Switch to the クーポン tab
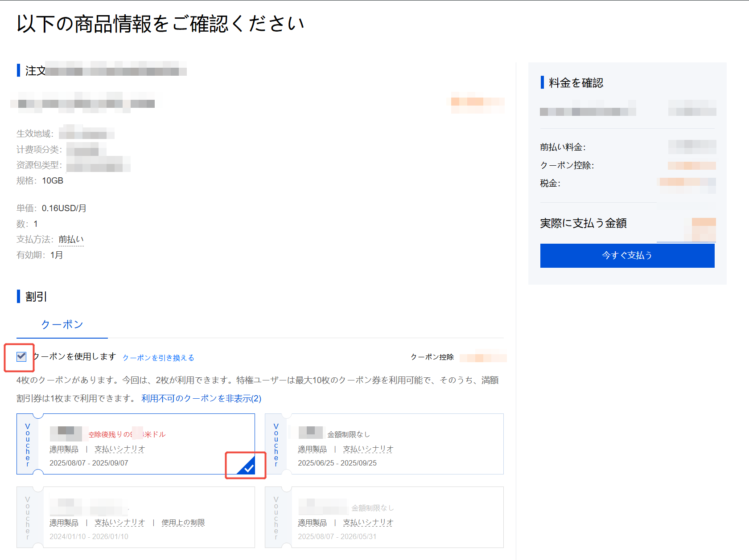This screenshot has height=560, width=749. click(x=62, y=325)
